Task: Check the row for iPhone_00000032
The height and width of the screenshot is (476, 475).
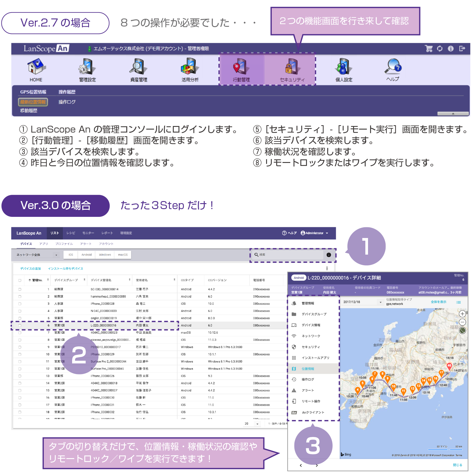Action: pyautogui.click(x=20, y=412)
